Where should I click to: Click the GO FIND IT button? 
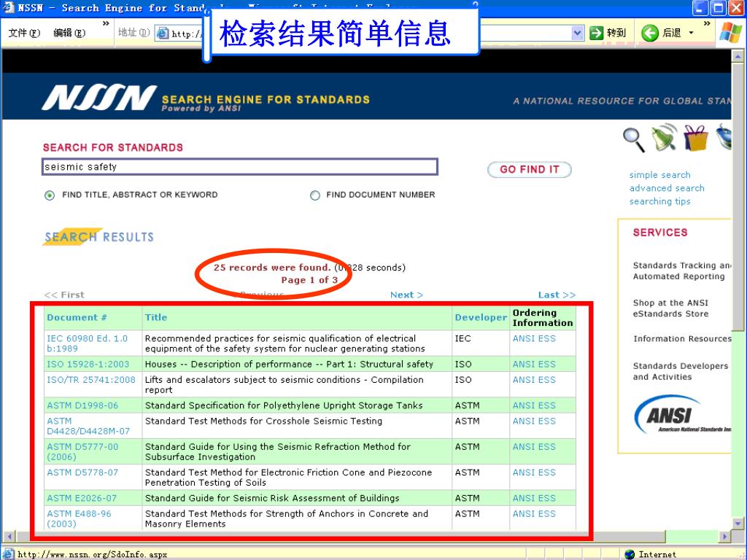(530, 169)
